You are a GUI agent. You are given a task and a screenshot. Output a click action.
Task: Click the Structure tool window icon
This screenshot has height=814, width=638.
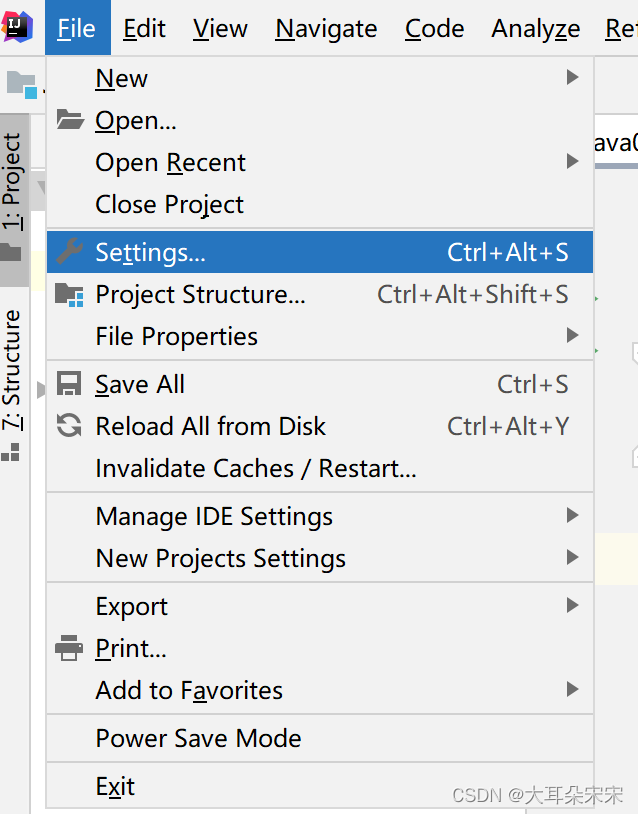coord(11,453)
